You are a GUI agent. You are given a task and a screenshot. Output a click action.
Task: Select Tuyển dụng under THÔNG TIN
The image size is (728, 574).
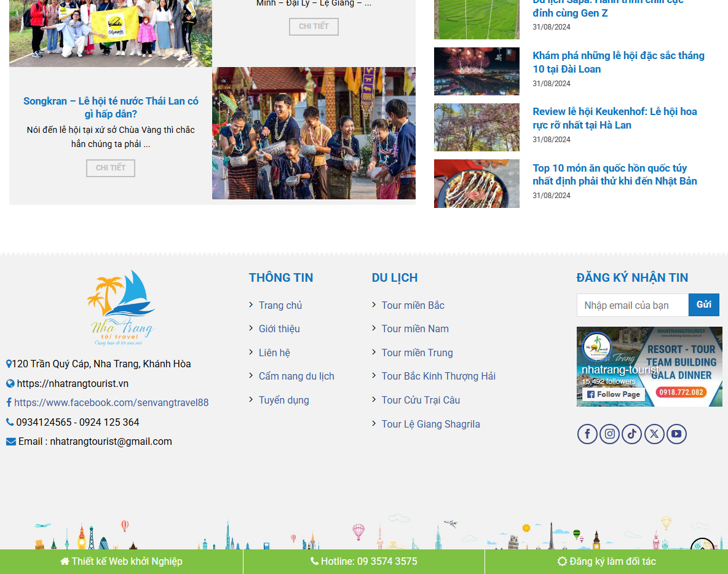point(283,400)
